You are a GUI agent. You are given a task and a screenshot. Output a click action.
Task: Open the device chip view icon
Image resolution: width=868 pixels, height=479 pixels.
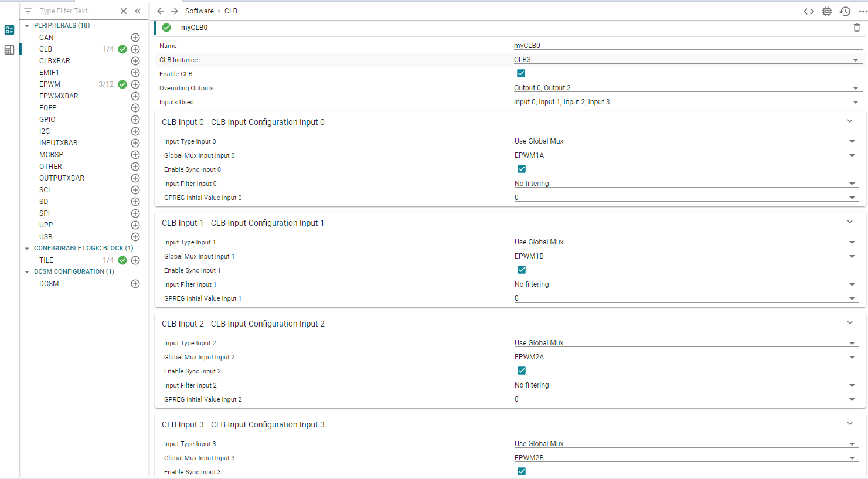[x=827, y=11]
